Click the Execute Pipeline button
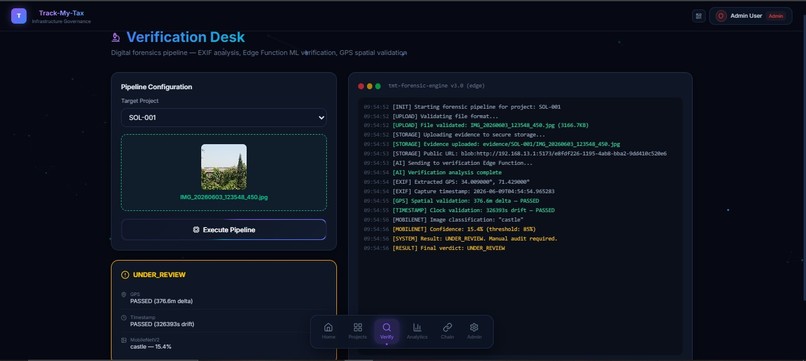This screenshot has height=361, width=806. 224,230
